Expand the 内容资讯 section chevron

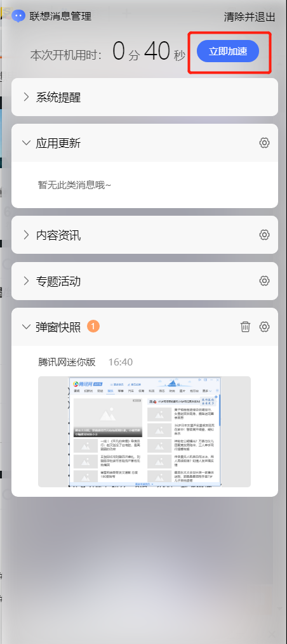tap(26, 235)
